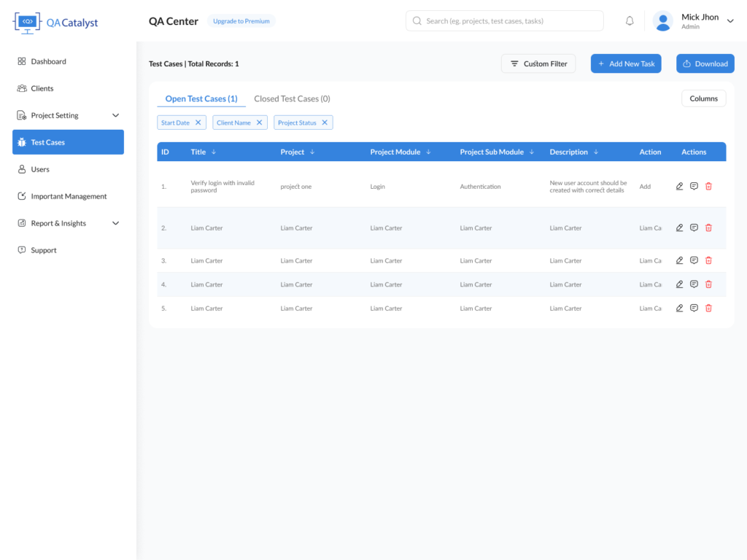Open the comment icon for row 2
This screenshot has width=747, height=560.
pyautogui.click(x=694, y=227)
